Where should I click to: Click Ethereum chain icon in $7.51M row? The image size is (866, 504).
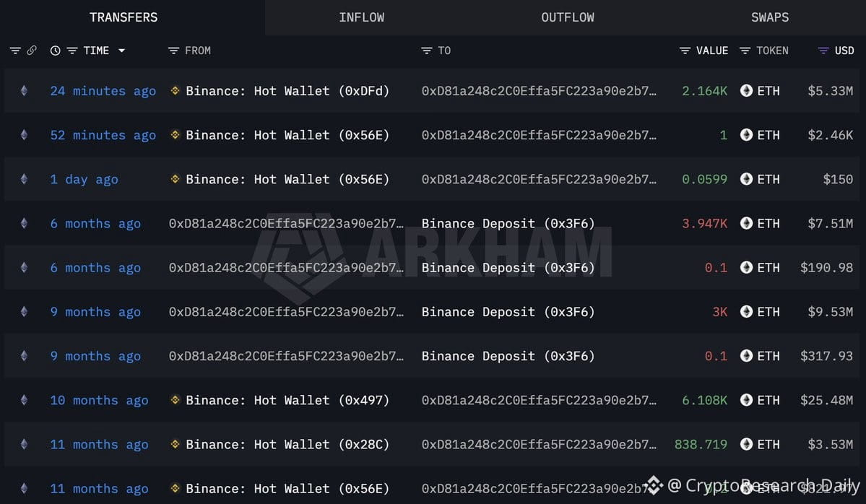(24, 223)
